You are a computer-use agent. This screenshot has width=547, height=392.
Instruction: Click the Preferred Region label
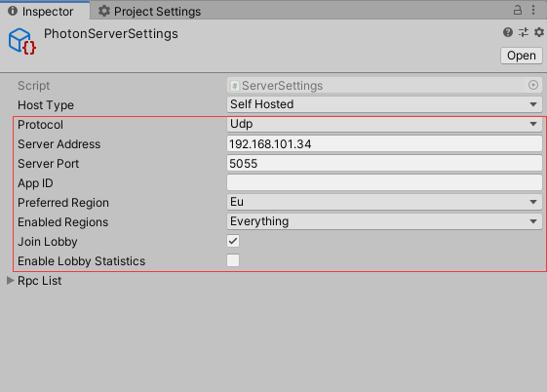(63, 203)
